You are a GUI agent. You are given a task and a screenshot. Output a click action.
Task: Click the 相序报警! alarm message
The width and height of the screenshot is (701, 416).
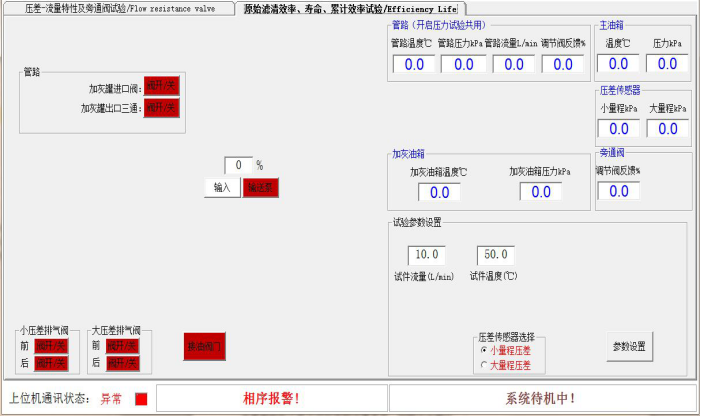click(x=271, y=399)
